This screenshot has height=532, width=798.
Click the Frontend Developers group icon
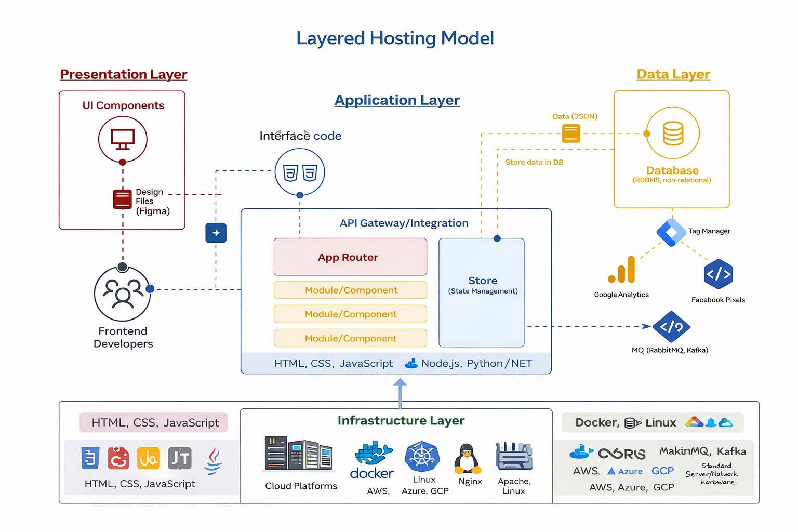[123, 294]
